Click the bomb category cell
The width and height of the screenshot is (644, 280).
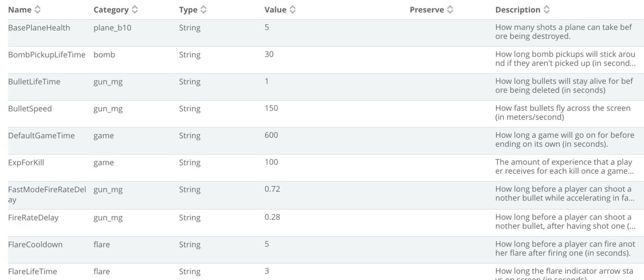[x=104, y=55]
